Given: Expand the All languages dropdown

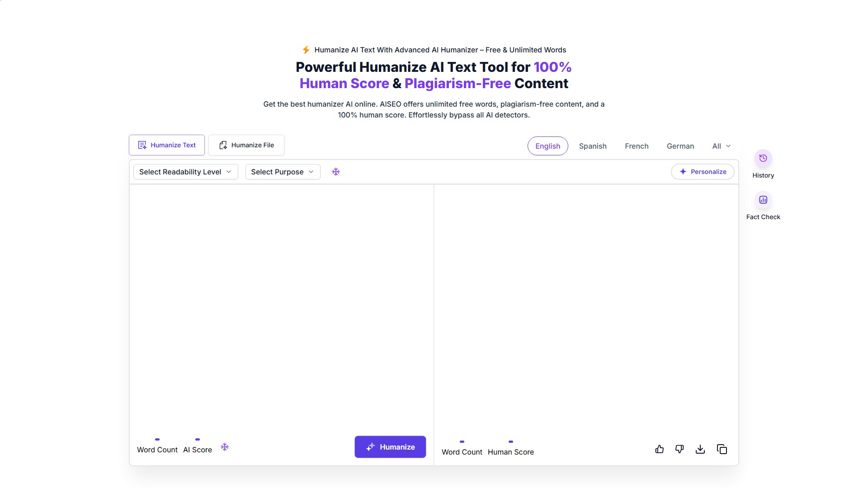Looking at the screenshot, I should pos(721,146).
